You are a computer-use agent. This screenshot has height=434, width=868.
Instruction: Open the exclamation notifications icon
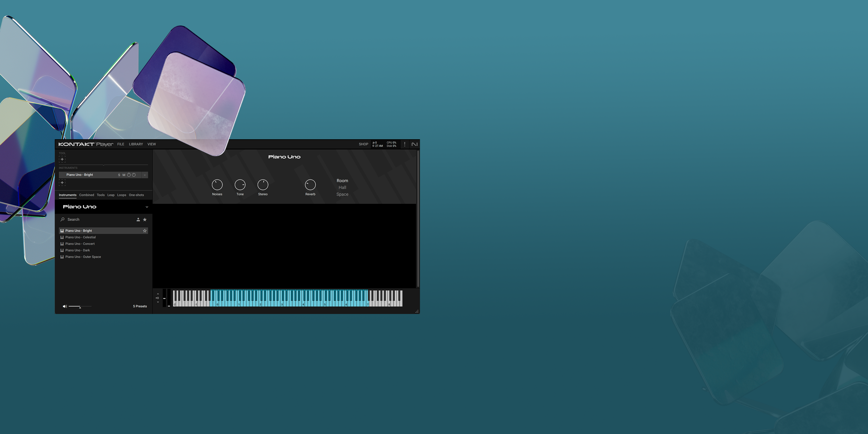coord(405,144)
